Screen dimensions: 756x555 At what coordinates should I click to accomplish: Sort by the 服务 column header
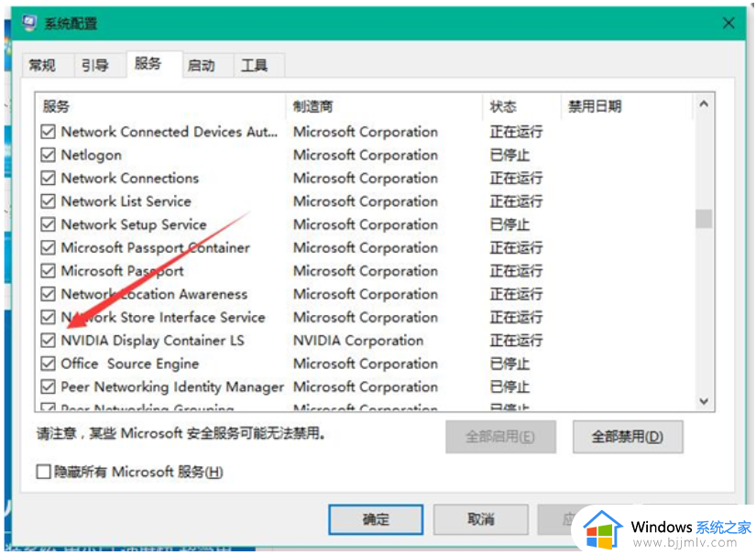click(x=160, y=106)
